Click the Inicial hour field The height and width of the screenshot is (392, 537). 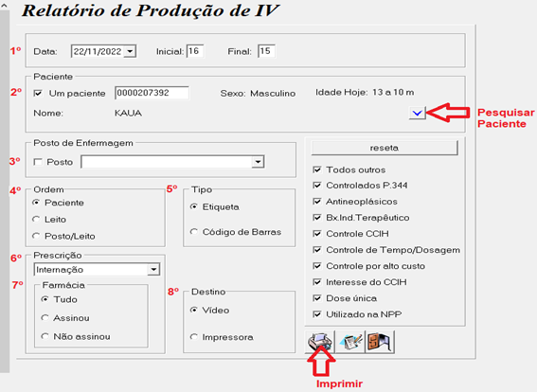pos(195,51)
